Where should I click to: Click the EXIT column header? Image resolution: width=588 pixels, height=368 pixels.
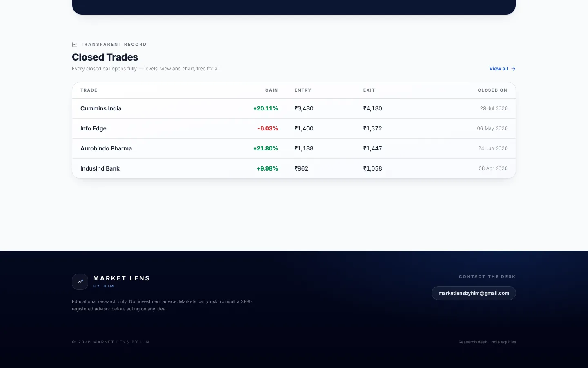369,90
